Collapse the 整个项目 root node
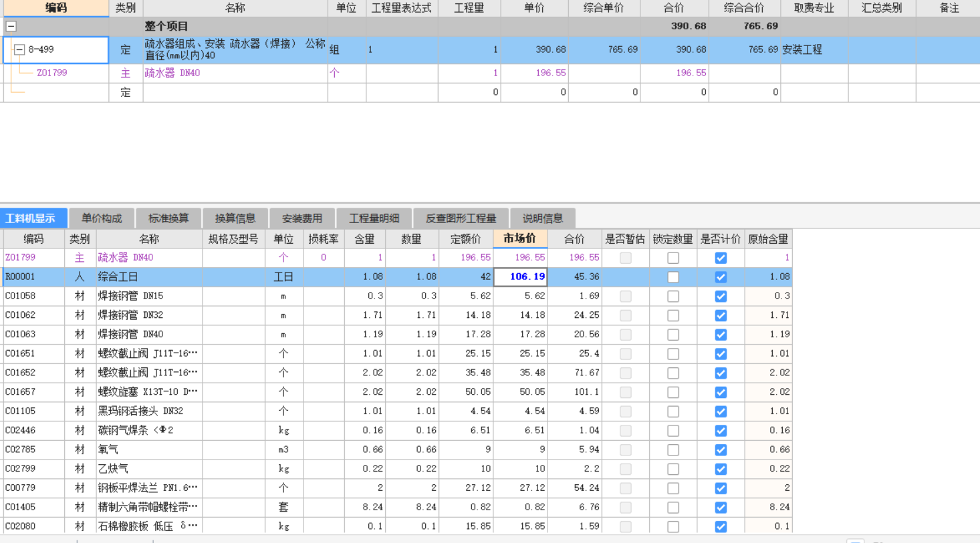This screenshot has height=543, width=980. click(x=11, y=27)
